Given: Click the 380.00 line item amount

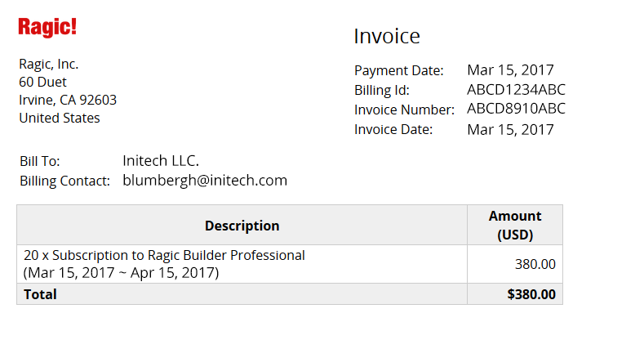Looking at the screenshot, I should tap(535, 264).
